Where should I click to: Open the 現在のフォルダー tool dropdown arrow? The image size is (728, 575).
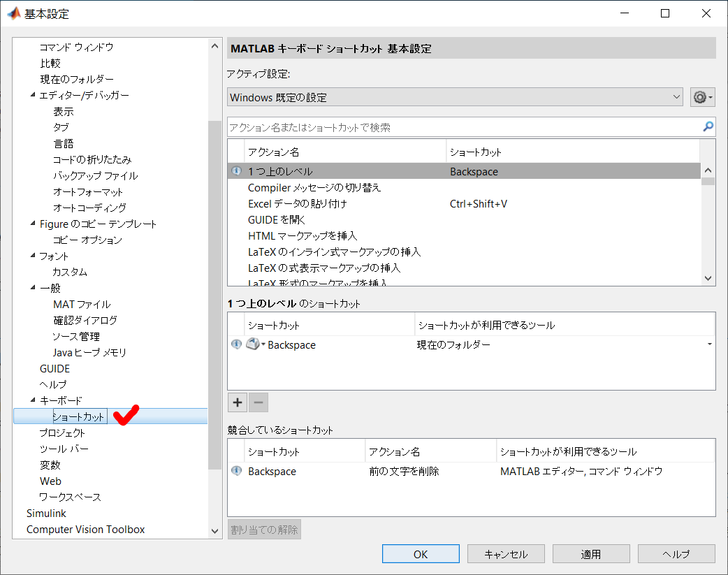(710, 344)
